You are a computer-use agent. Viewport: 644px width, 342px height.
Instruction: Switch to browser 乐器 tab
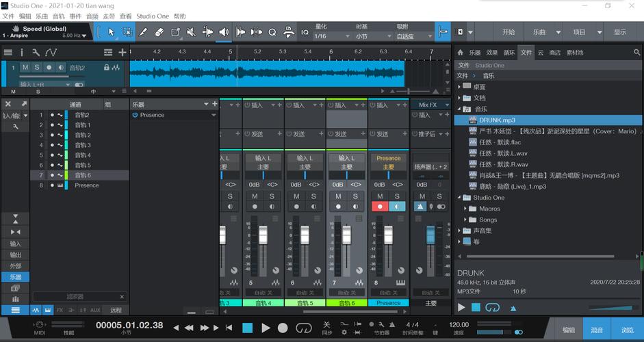pos(475,52)
